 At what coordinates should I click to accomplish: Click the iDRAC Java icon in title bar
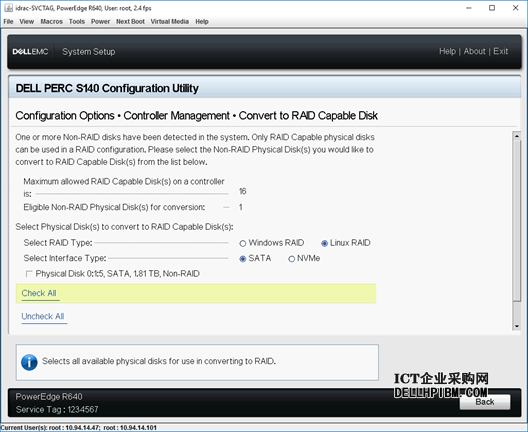8,8
